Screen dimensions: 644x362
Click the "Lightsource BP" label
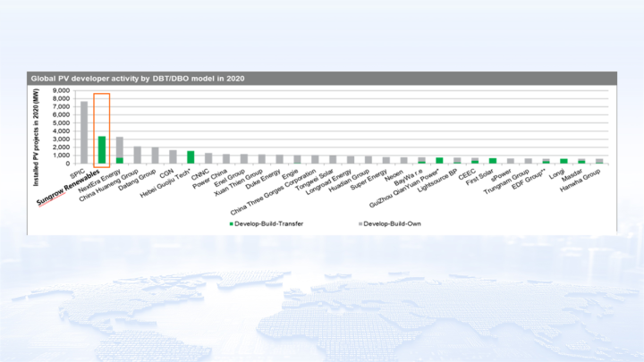[x=437, y=181]
